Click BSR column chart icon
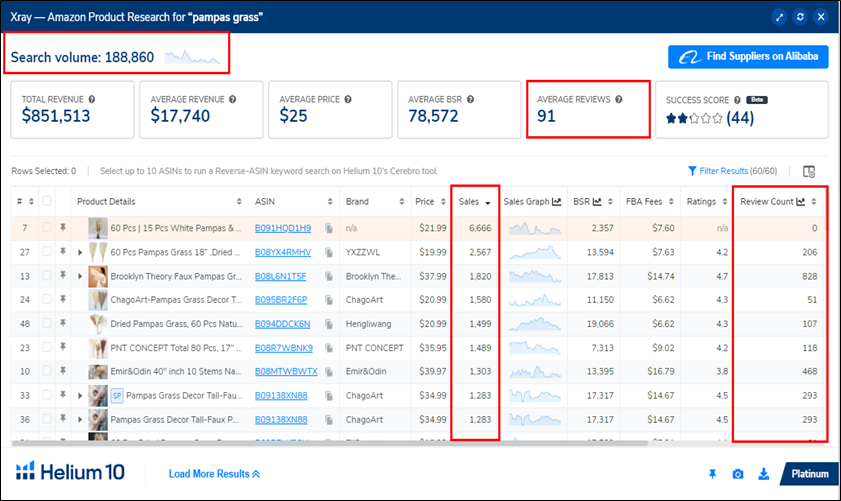 (597, 202)
